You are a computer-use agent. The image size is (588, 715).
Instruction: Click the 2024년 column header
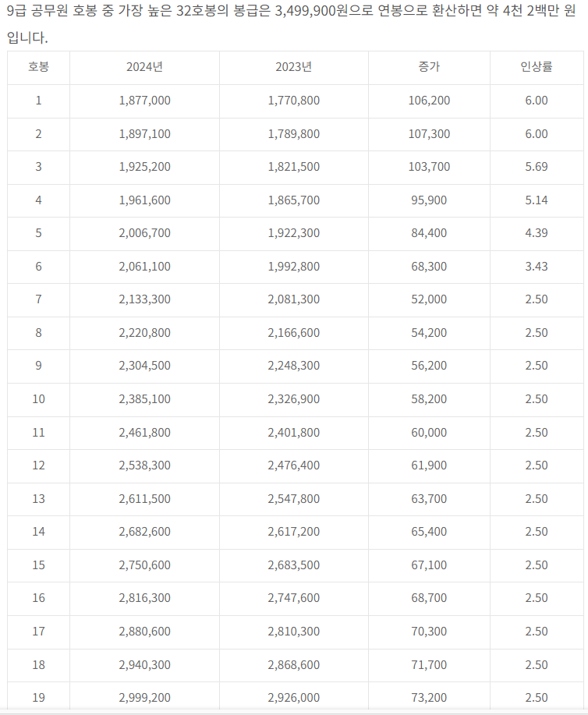pyautogui.click(x=144, y=67)
